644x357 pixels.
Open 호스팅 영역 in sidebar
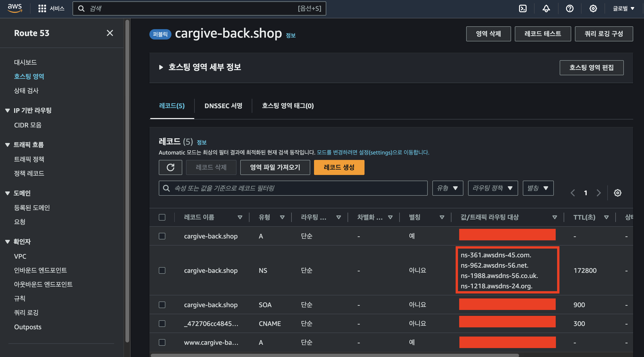[29, 76]
